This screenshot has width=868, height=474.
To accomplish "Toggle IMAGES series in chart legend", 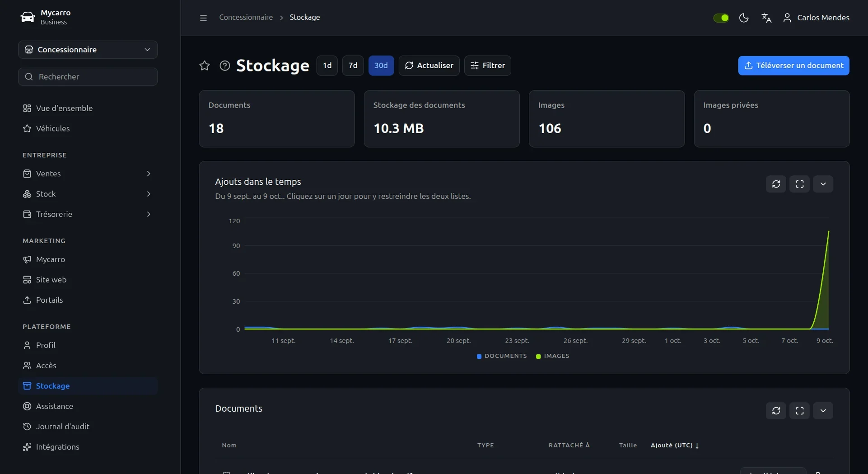I will (x=552, y=356).
